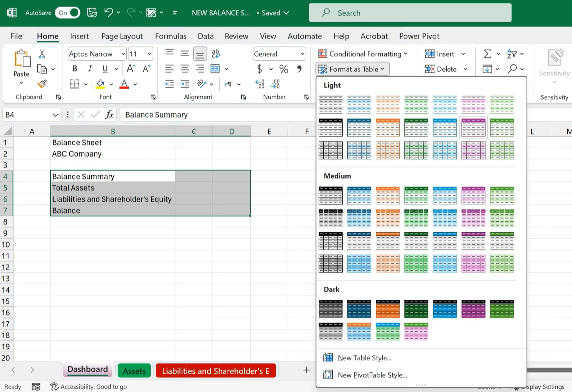
Task: Open the Liabilities and Shareholder's E sheet tab
Action: pos(216,371)
